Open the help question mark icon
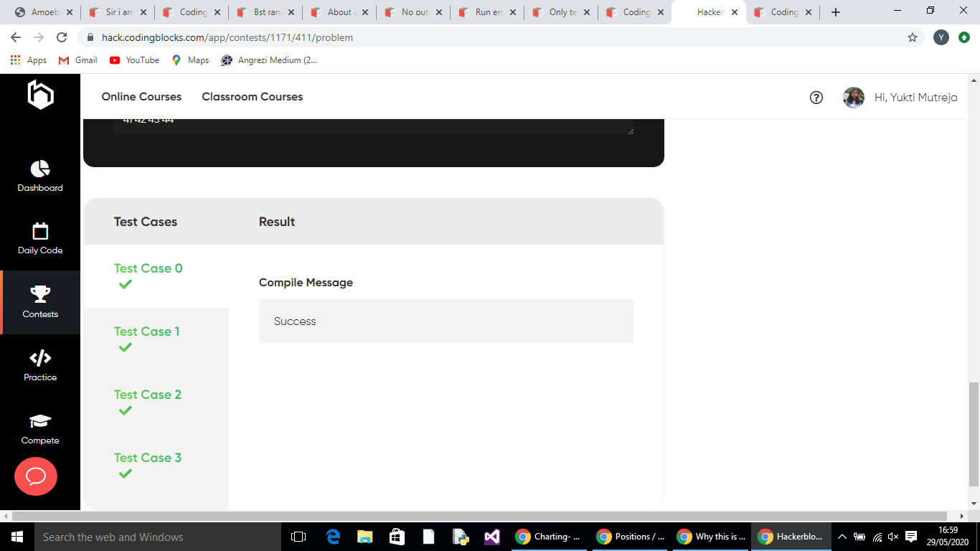Screen dimensions: 980x551 [816, 98]
